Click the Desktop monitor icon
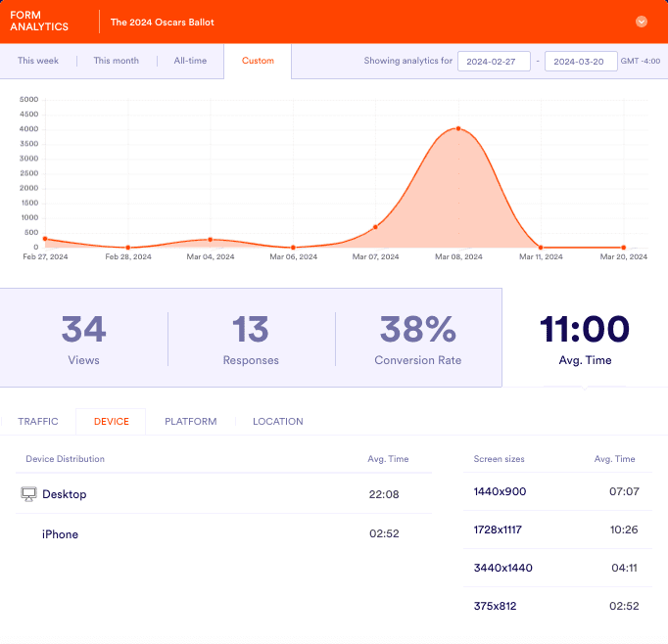 tap(28, 494)
